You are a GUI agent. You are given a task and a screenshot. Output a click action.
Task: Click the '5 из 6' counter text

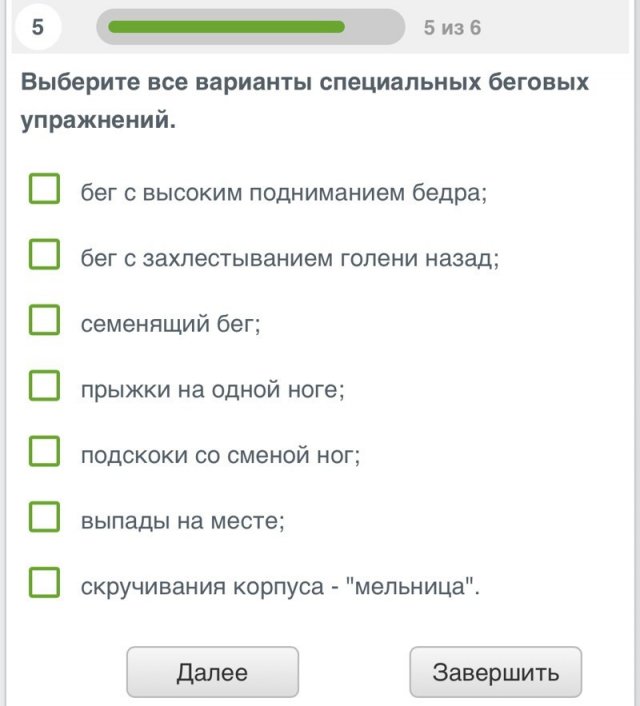452,28
